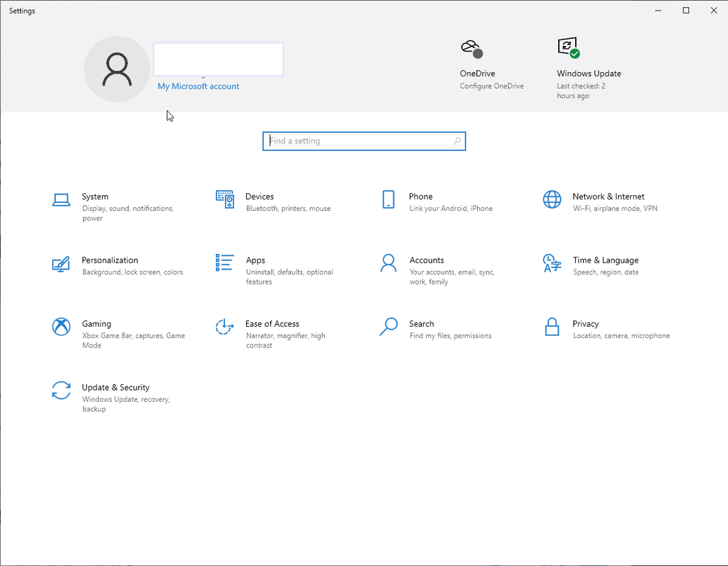This screenshot has height=566, width=728.
Task: Open the Gaming Xbox icon
Action: 61,326
